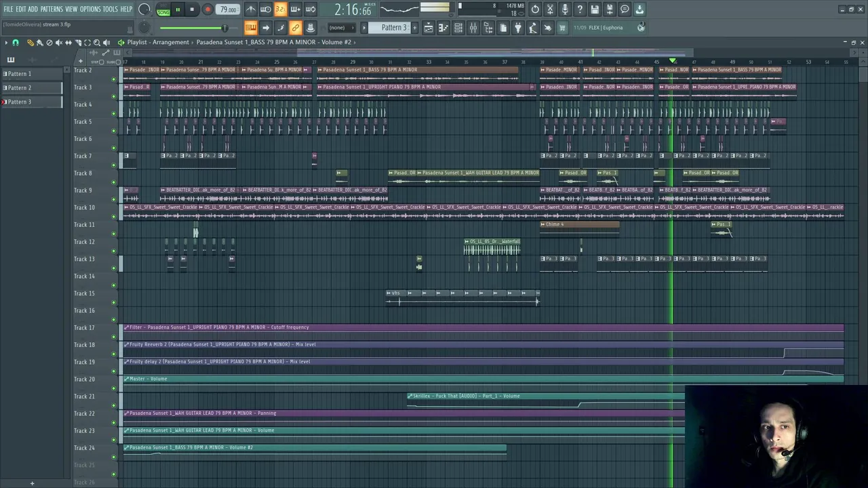This screenshot has width=868, height=488.
Task: Click the save project floppy icon
Action: click(x=595, y=9)
